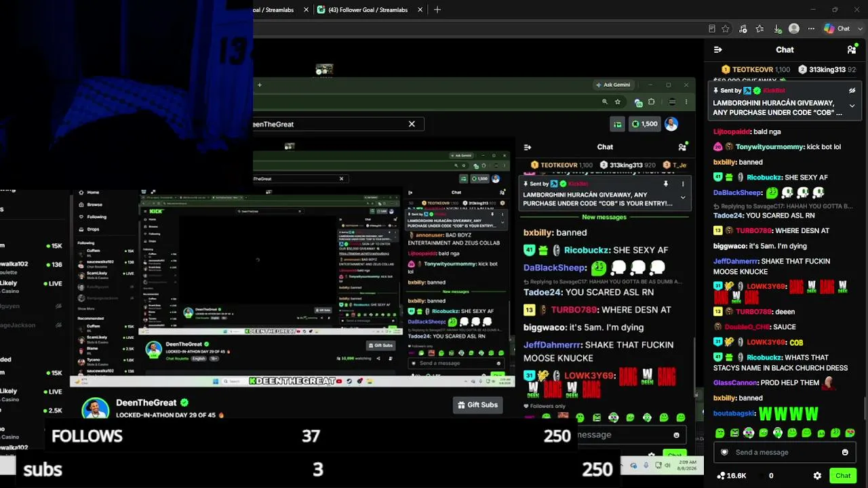Focus the main Send a message field

(x=785, y=452)
